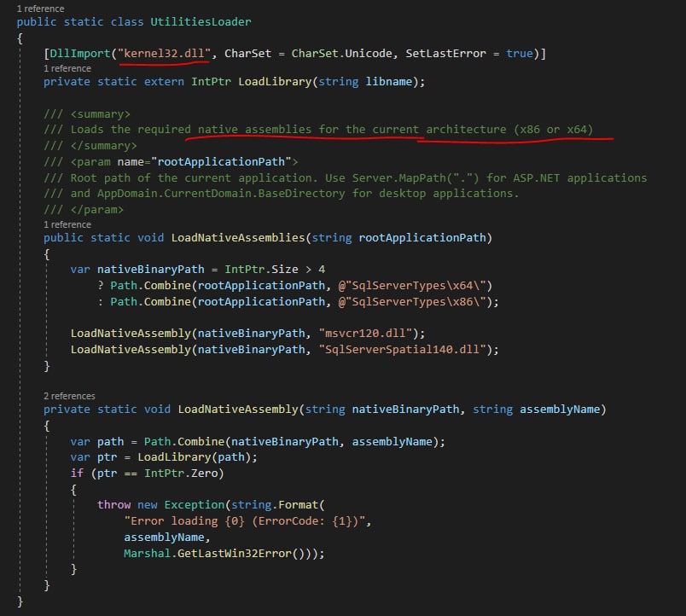Click the '1 reference' CodeLens above LoadNativeAssemblies method
Viewport: 686px width, 616px height.
click(x=67, y=224)
